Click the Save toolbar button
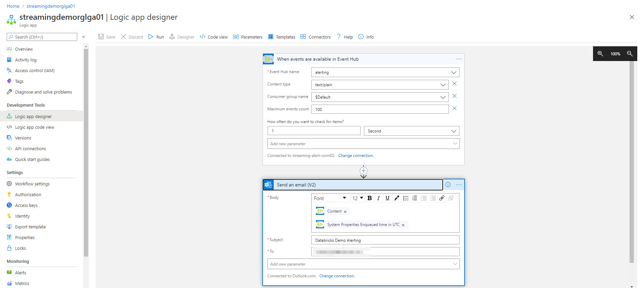 107,37
